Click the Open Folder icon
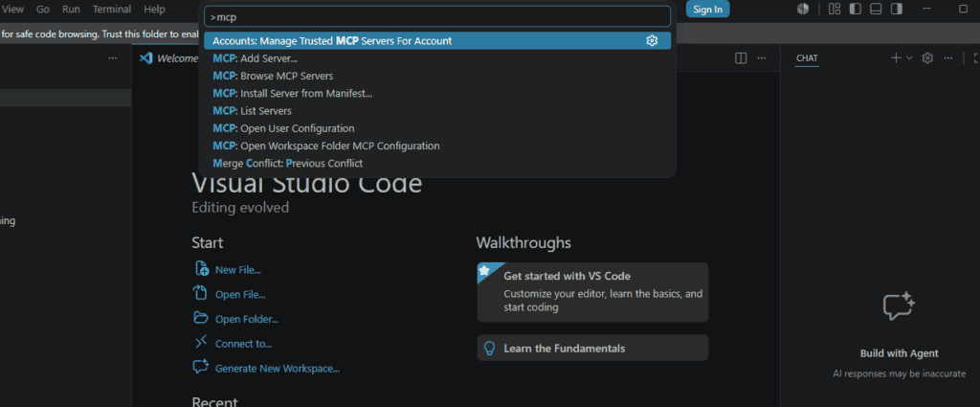Screen dimensions: 980x407 tap(201, 318)
